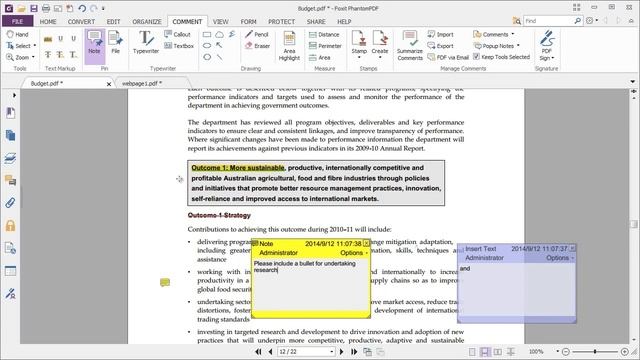Expand the left navigation panel arrow

[x=14, y=95]
